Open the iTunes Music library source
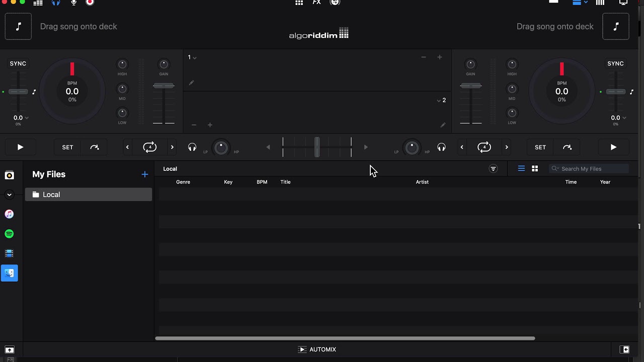644x362 pixels. pyautogui.click(x=9, y=214)
